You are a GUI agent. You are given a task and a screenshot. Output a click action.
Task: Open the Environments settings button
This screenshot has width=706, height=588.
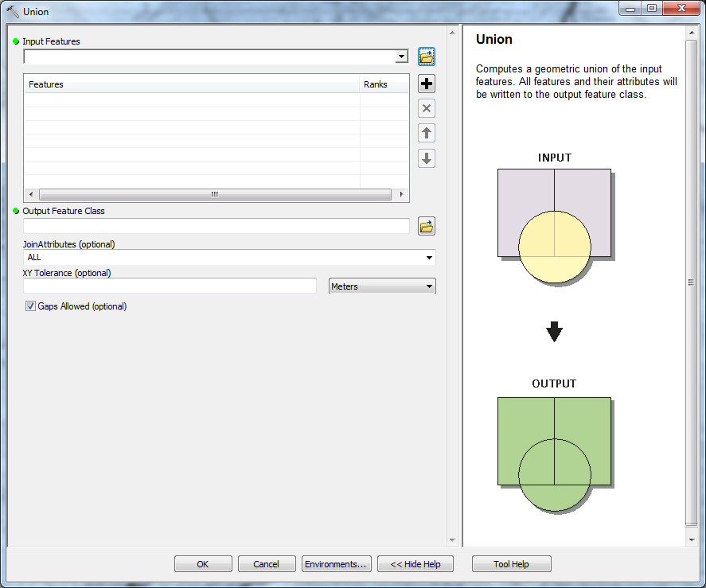336,564
